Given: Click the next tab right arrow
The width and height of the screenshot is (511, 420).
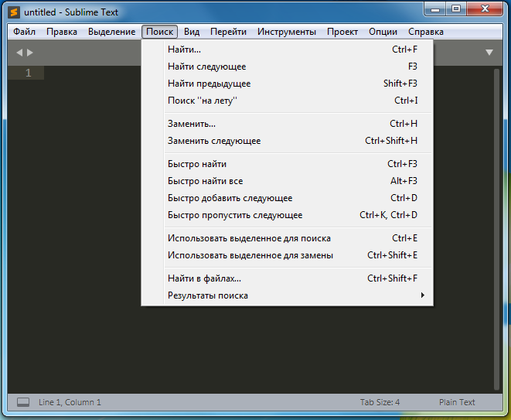Looking at the screenshot, I should click(x=30, y=53).
